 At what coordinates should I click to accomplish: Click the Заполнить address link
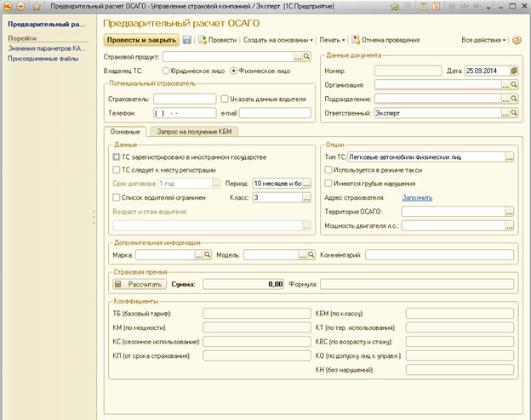(x=417, y=198)
